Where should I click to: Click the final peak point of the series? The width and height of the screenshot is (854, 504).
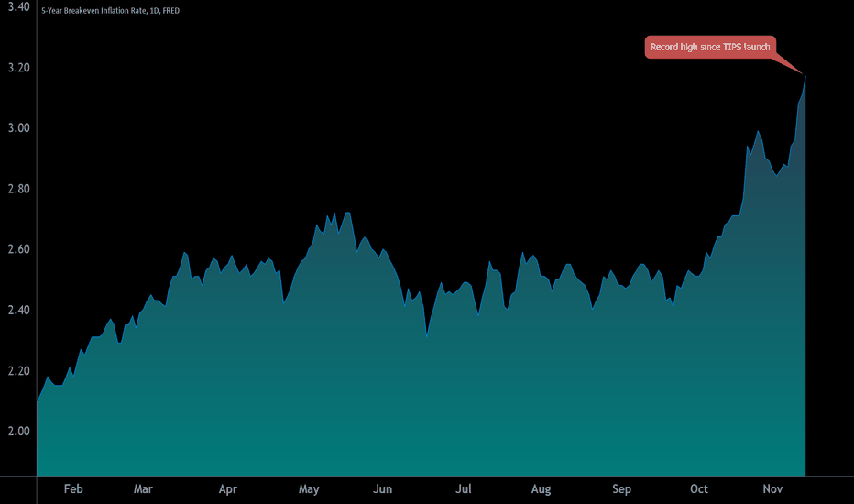click(805, 76)
